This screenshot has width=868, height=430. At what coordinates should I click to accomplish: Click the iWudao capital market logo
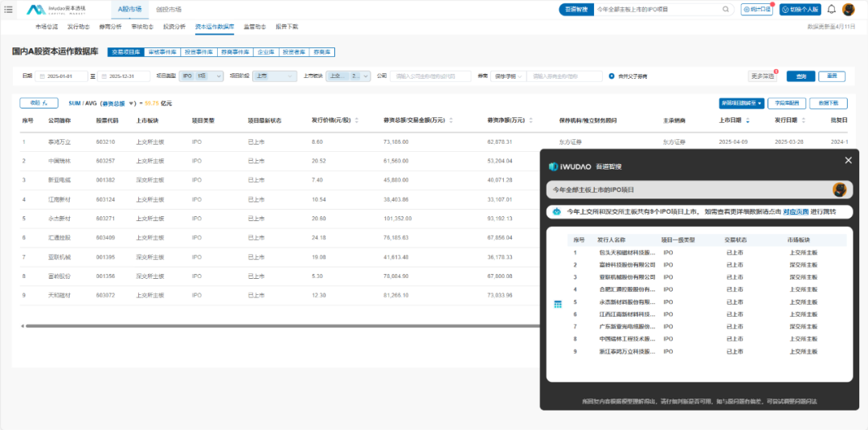tap(56, 10)
